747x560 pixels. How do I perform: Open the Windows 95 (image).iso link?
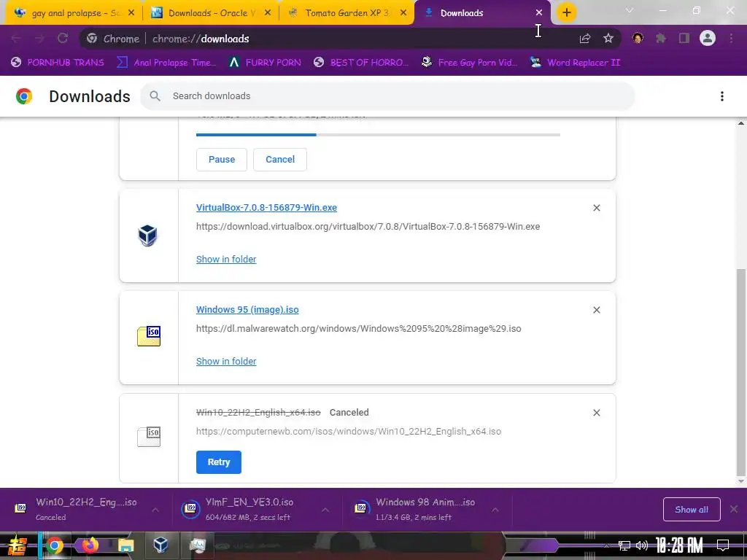pyautogui.click(x=247, y=309)
